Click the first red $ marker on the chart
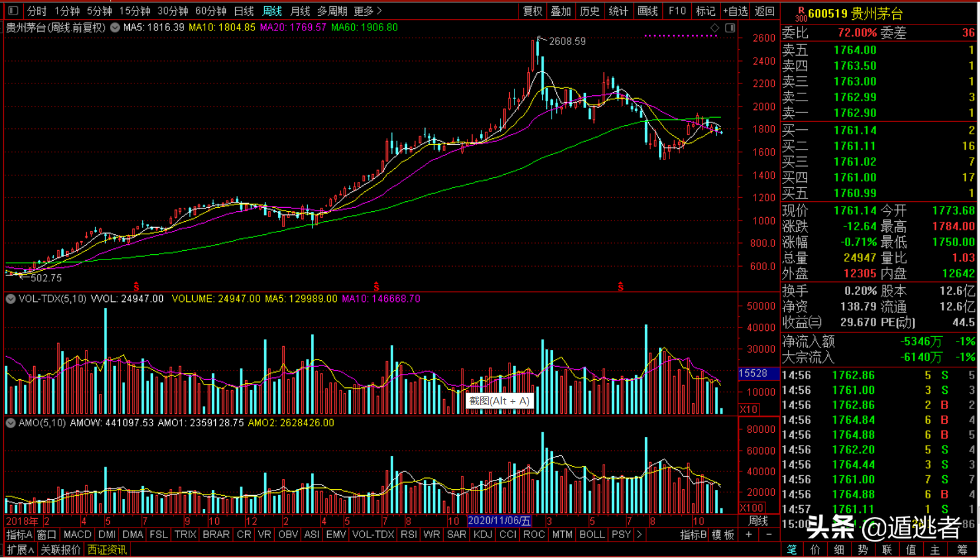Image resolution: width=980 pixels, height=558 pixels. tap(136, 287)
